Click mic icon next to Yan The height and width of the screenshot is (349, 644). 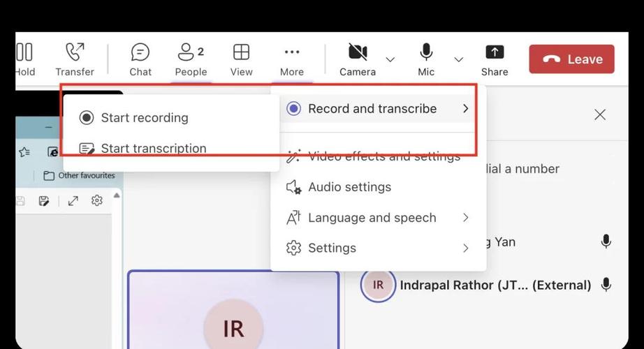pyautogui.click(x=606, y=242)
